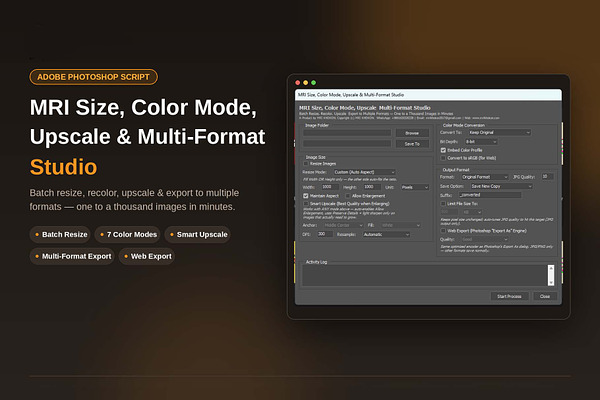The image size is (600, 400).
Task: Click the Save To destination path field
Action: 347,144
